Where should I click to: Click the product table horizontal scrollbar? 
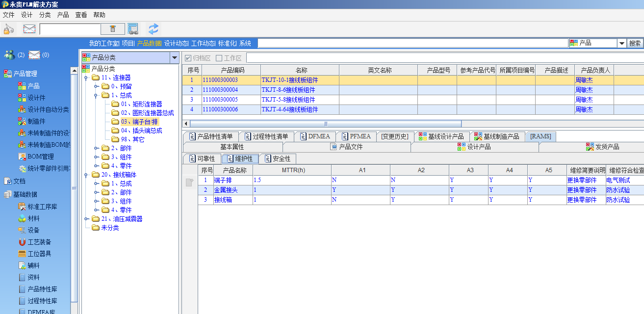(325, 124)
